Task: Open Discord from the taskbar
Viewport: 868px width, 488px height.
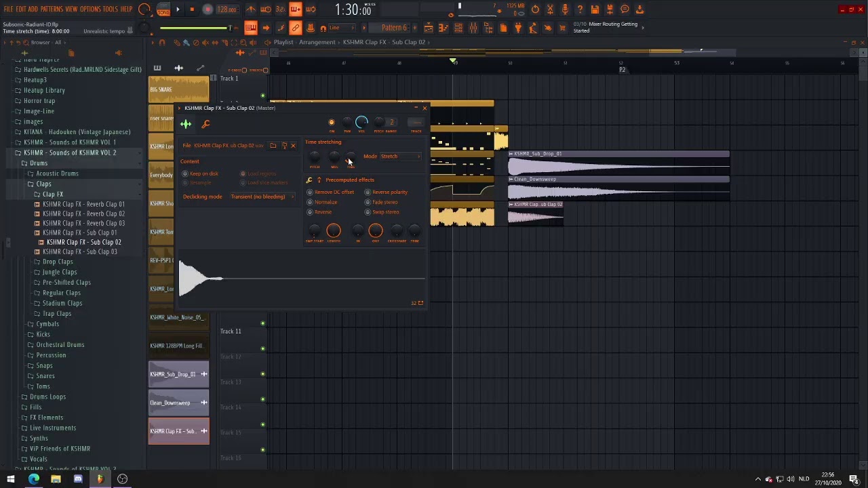Action: 77,479
